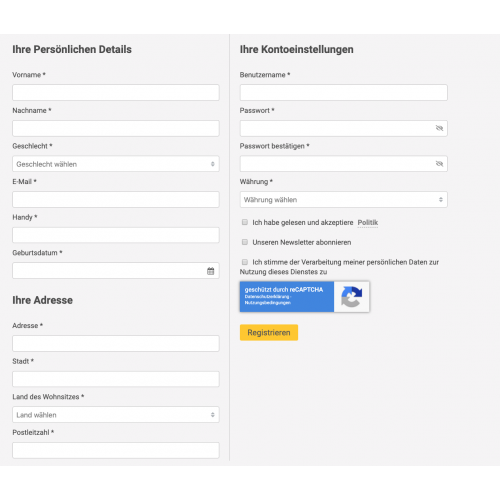Focus the Vorname input field
Image resolution: width=500 pixels, height=500 pixels.
pyautogui.click(x=116, y=92)
